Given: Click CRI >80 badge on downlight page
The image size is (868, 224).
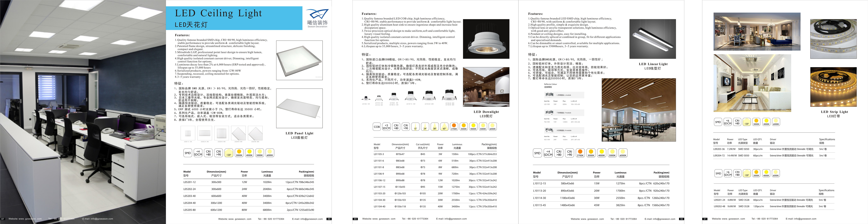Looking at the screenshot, I should 396,127.
